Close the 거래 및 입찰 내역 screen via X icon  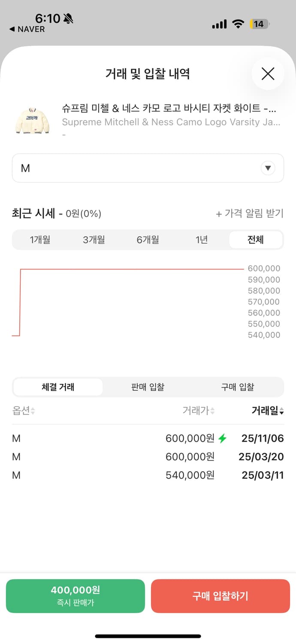[x=268, y=73]
